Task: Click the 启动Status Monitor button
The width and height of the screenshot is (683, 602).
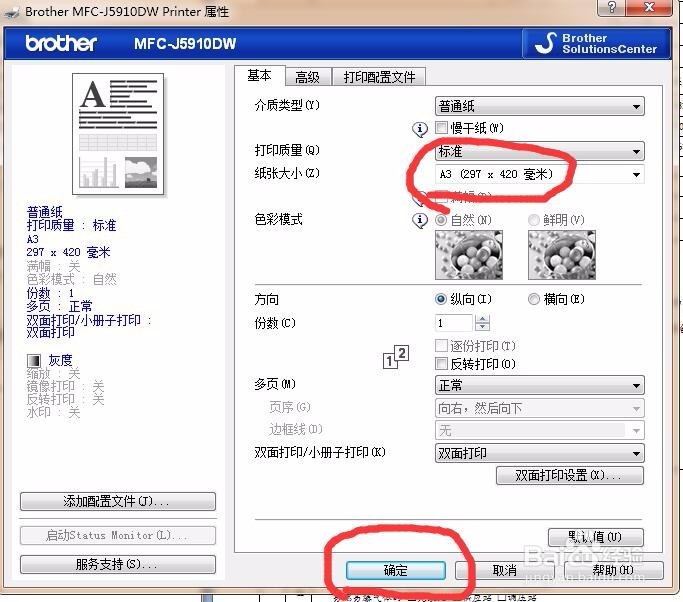Action: coord(118,535)
